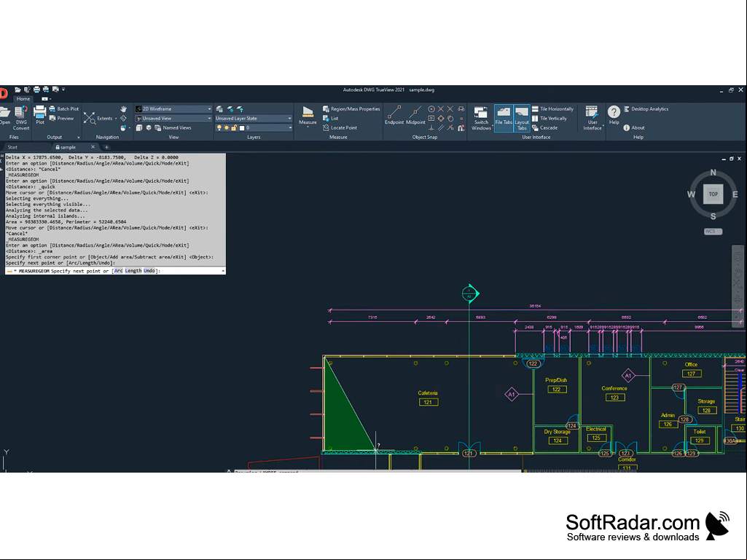Viewport: 747px width, 560px height.
Task: Open the WCS coordinate system dropdown
Action: click(713, 232)
